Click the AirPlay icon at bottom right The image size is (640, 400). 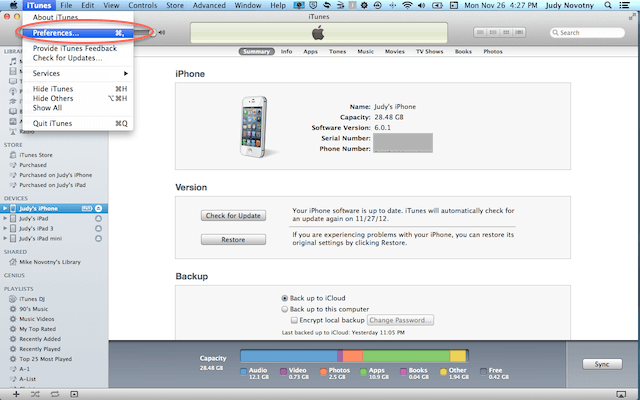(x=621, y=394)
